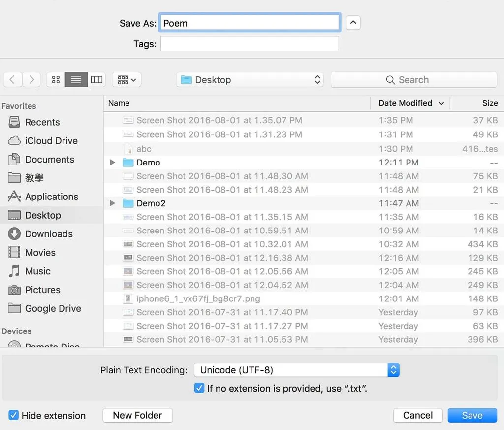Switch to list view mode
The height and width of the screenshot is (430, 504).
(76, 79)
